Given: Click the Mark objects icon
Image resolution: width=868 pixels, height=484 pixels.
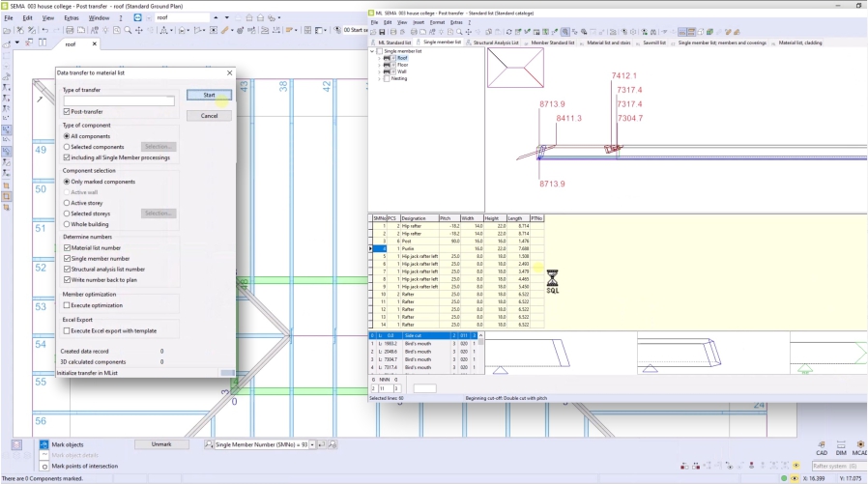Looking at the screenshot, I should (x=43, y=444).
